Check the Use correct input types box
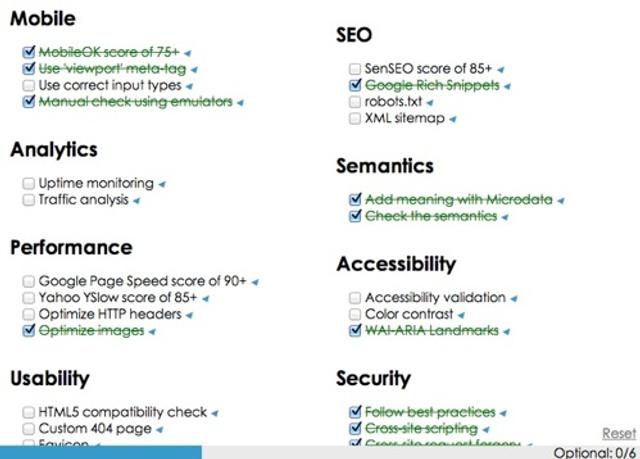 coord(29,86)
